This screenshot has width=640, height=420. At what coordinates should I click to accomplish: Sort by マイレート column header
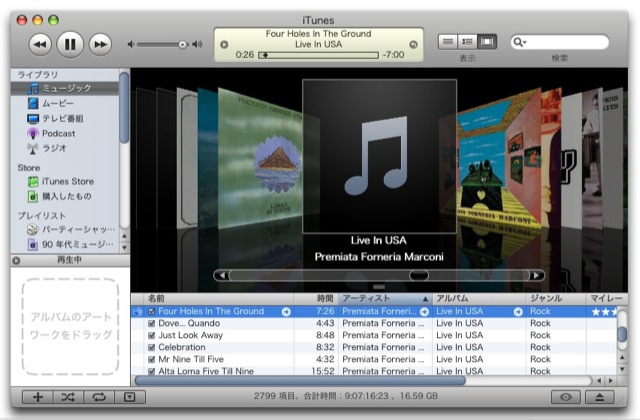tap(607, 298)
